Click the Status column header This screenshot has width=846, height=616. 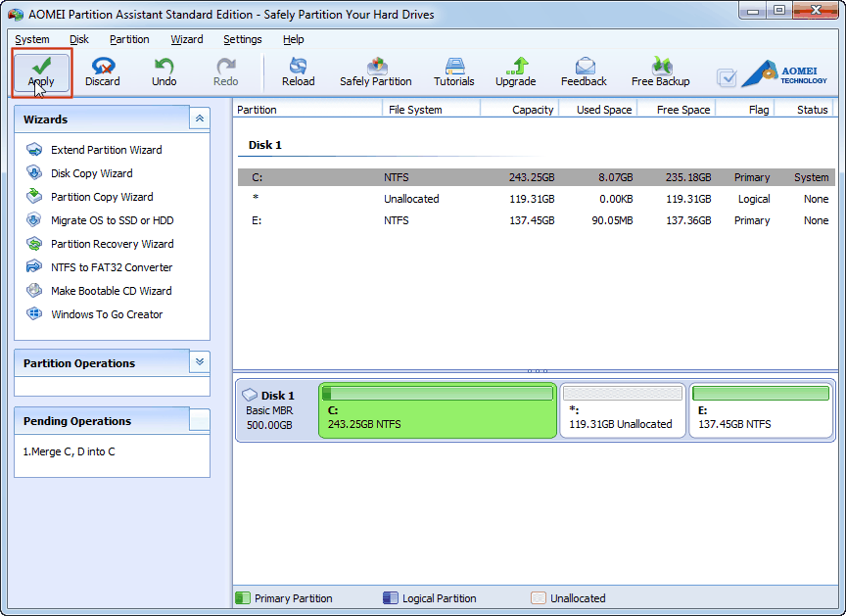tap(804, 110)
